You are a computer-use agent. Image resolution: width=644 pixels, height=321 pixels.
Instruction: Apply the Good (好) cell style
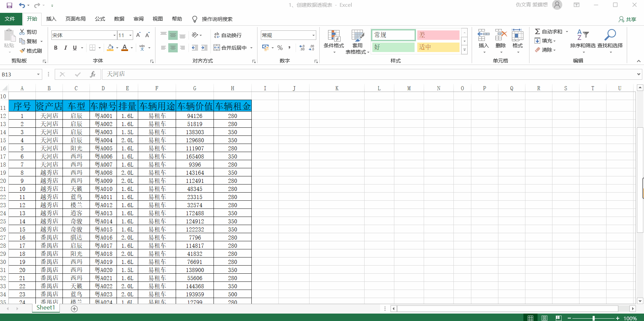click(393, 47)
